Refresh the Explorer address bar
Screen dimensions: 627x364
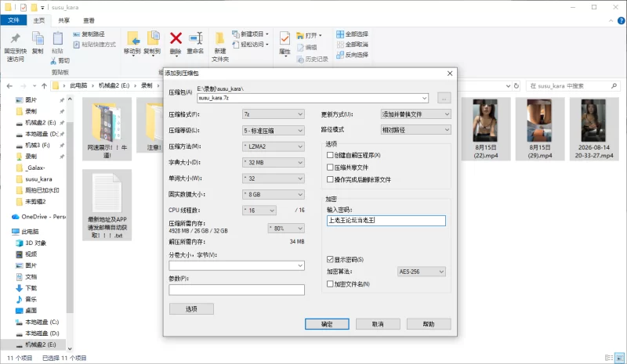click(516, 85)
